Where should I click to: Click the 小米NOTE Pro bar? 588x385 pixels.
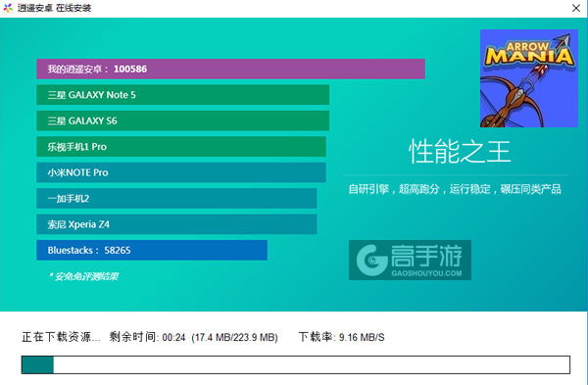pos(181,172)
